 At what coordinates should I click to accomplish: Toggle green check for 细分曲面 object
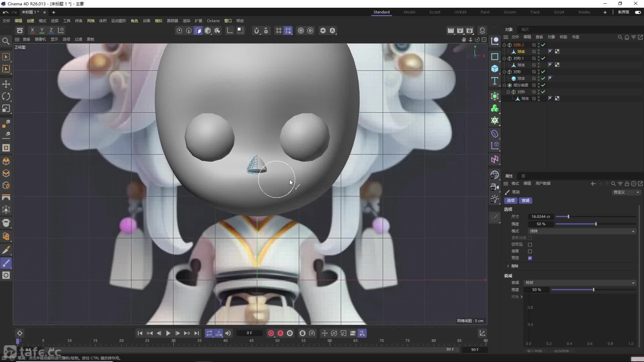click(x=543, y=85)
